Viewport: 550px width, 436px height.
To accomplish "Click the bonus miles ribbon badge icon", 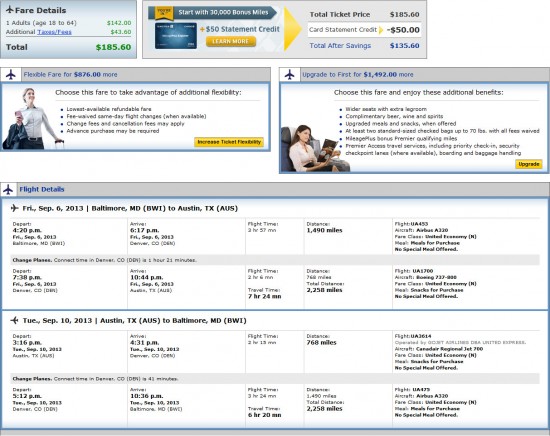I will pyautogui.click(x=164, y=13).
